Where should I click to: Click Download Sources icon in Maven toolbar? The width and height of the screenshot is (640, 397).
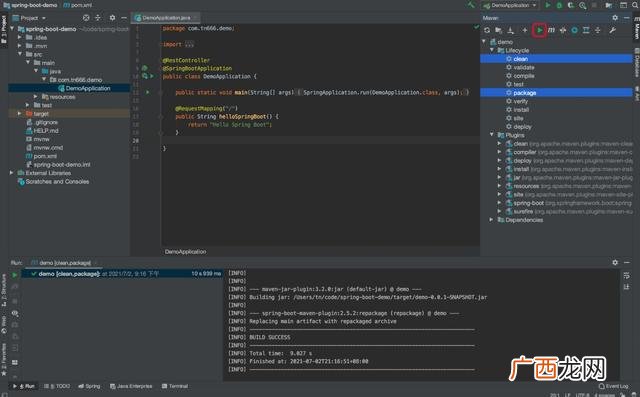[510, 30]
